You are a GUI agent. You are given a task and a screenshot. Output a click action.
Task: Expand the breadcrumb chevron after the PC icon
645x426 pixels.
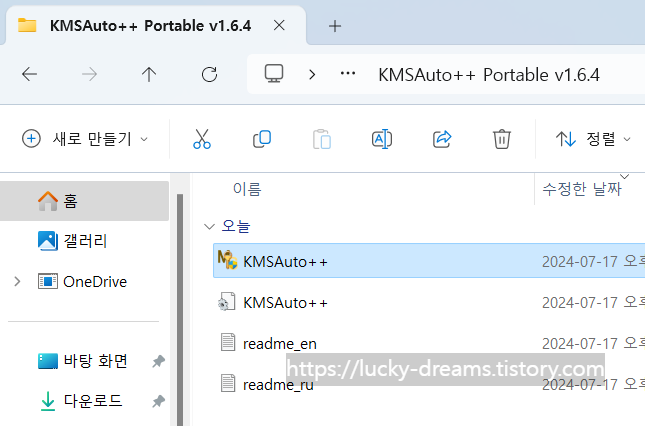coord(312,74)
